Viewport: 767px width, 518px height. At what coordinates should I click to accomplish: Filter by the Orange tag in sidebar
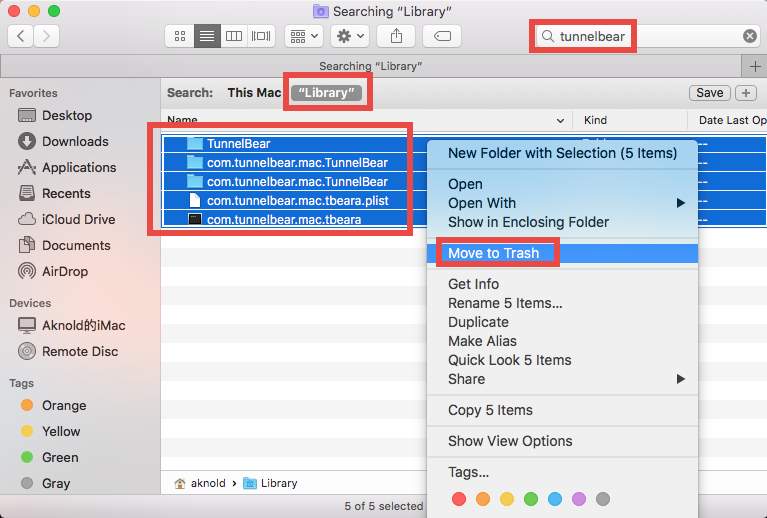tap(53, 405)
